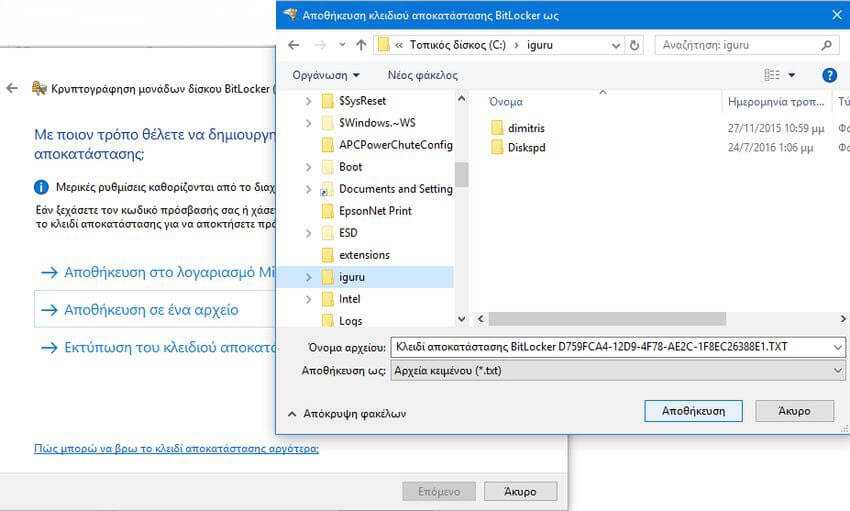Select Documents and Settings in tree
The width and height of the screenshot is (850, 511).
point(387,189)
